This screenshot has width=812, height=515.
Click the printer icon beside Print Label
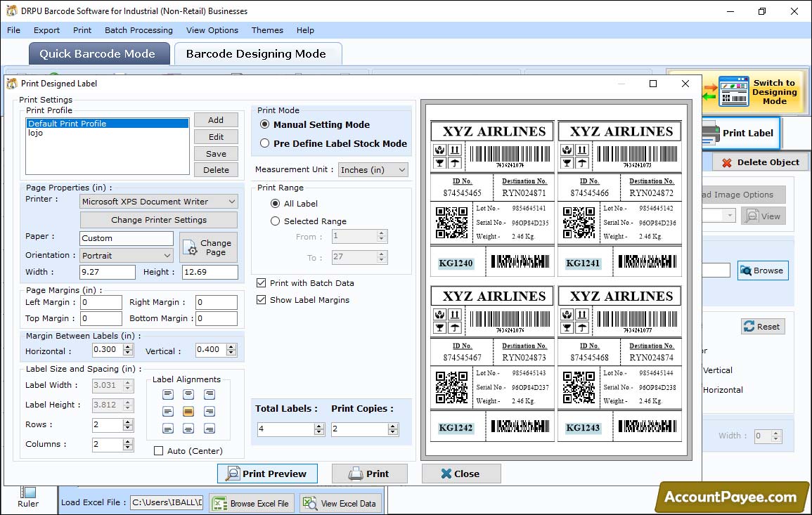click(x=711, y=133)
